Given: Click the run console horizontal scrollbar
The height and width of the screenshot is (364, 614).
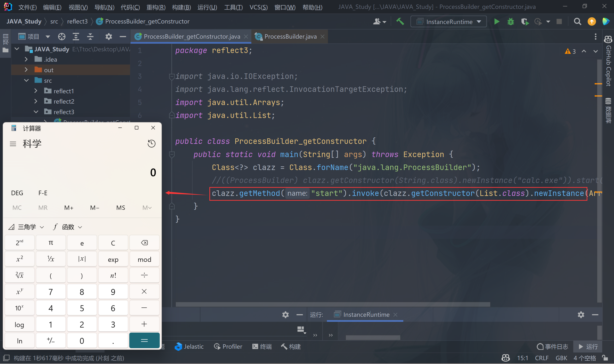Looking at the screenshot, I should [x=373, y=338].
